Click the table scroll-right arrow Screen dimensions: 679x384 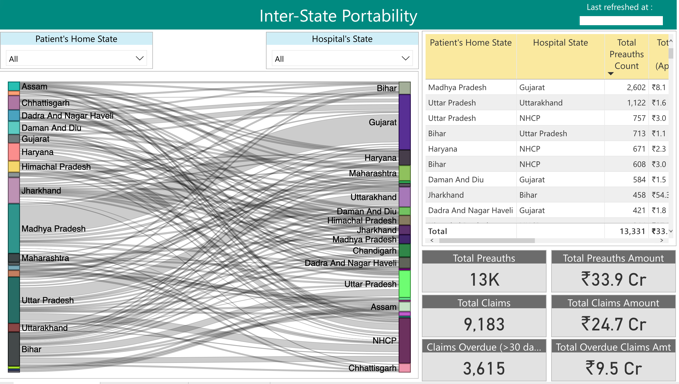pos(661,240)
